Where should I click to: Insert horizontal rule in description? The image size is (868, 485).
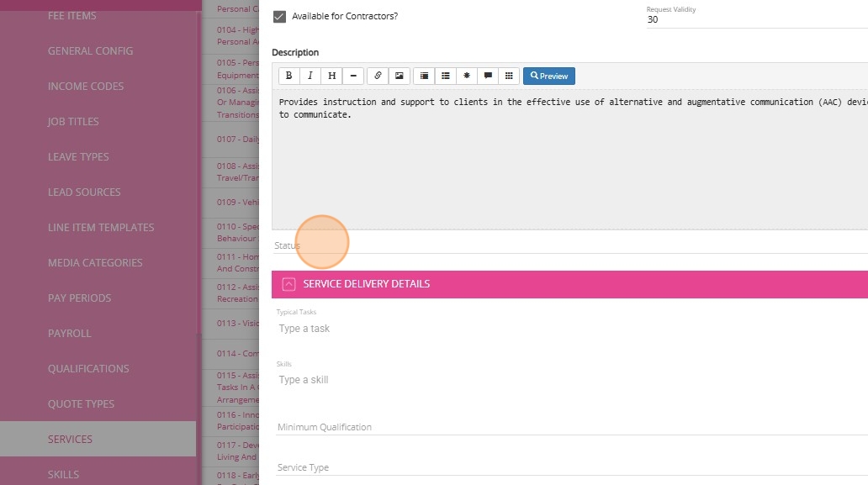[353, 76]
